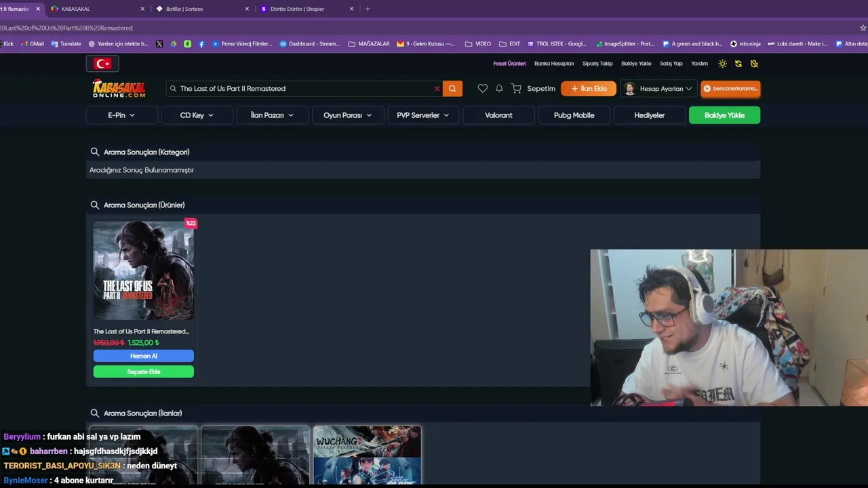
Task: Click the yellow icon right of refresh arrows
Action: [x=754, y=64]
